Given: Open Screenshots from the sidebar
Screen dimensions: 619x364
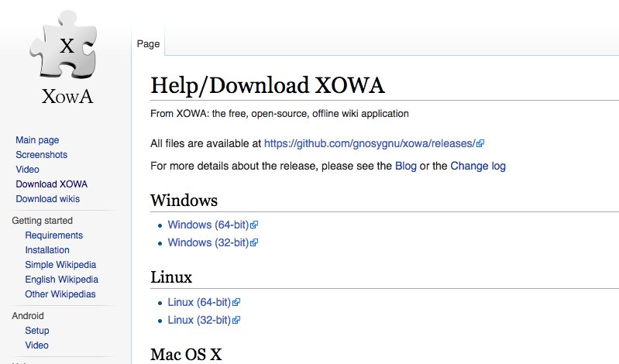Looking at the screenshot, I should coord(42,155).
